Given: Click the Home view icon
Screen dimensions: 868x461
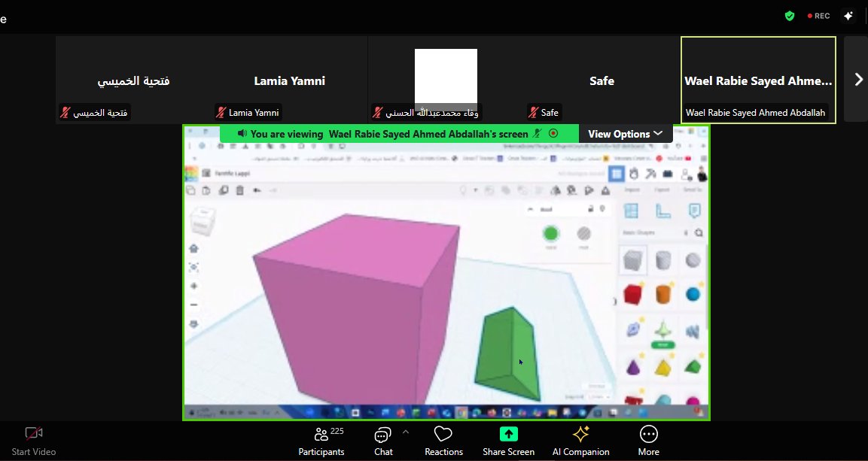Looking at the screenshot, I should point(193,249).
